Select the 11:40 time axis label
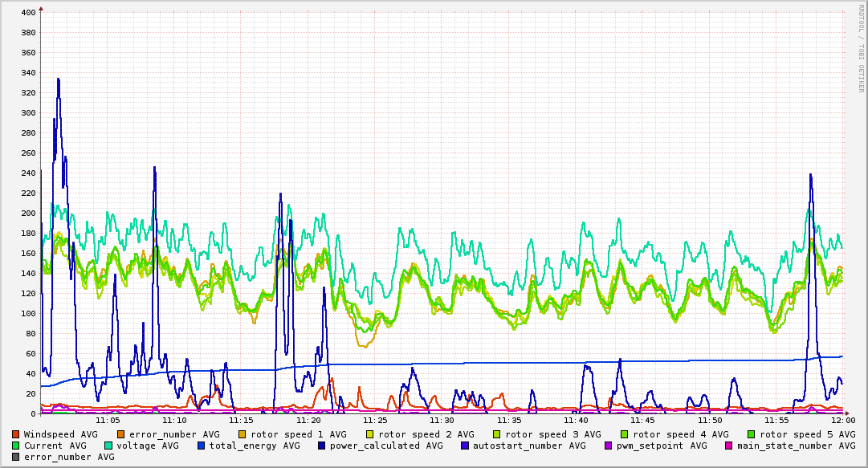The image size is (868, 468). 576,421
